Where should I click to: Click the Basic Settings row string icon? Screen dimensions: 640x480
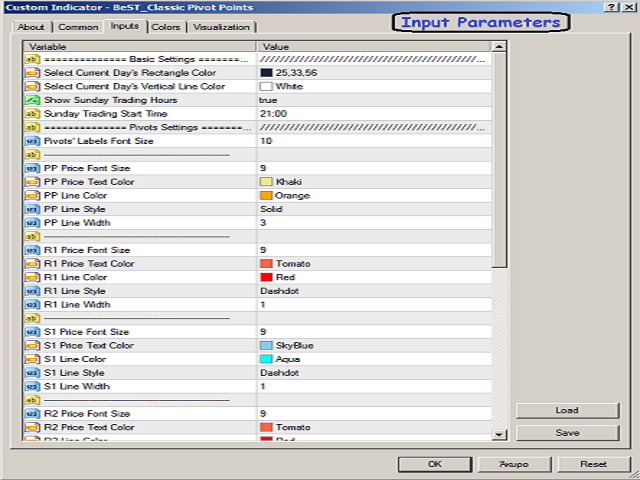pos(32,60)
